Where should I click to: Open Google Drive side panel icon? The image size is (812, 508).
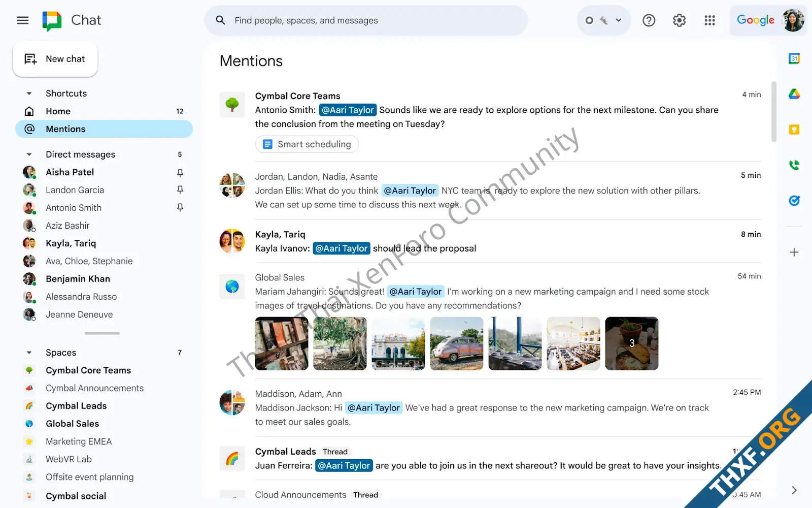[794, 94]
